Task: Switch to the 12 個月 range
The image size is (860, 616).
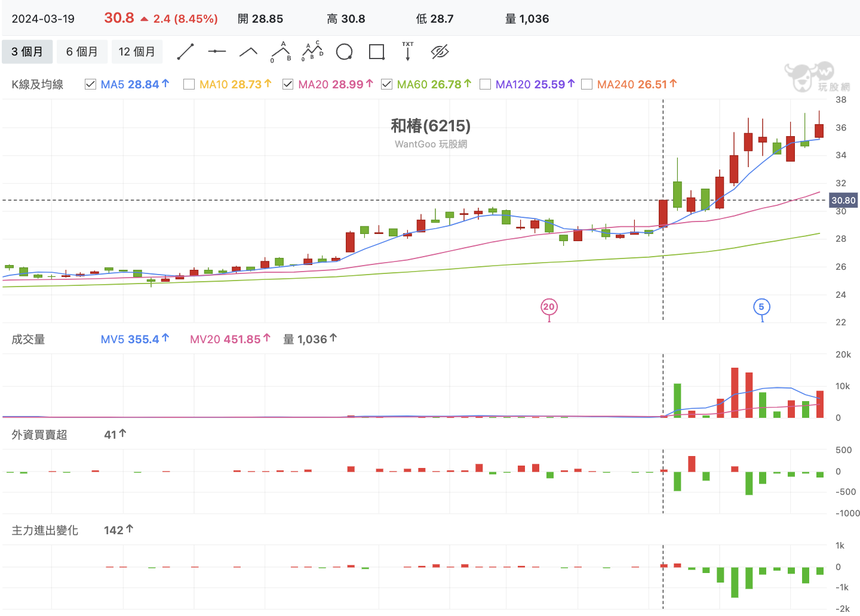Action: [137, 52]
